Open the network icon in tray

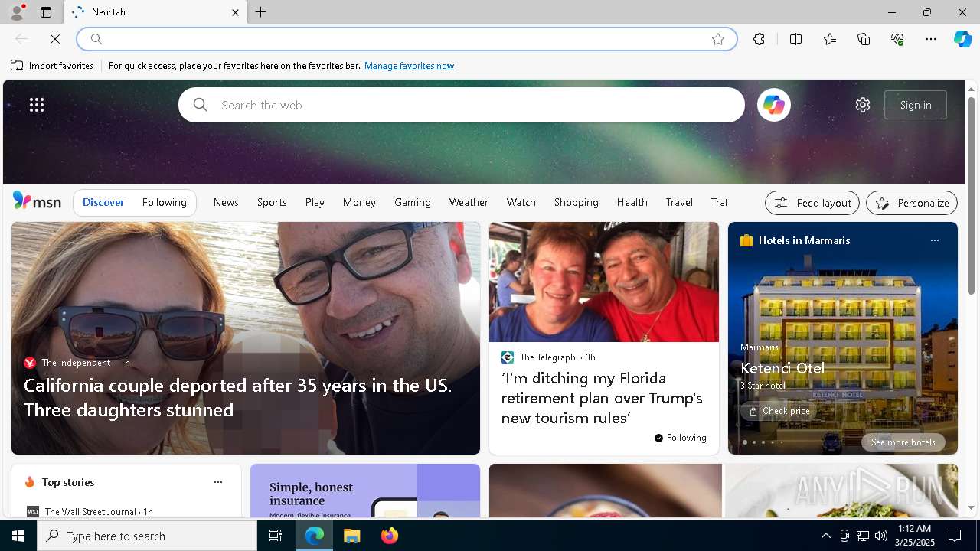point(862,536)
